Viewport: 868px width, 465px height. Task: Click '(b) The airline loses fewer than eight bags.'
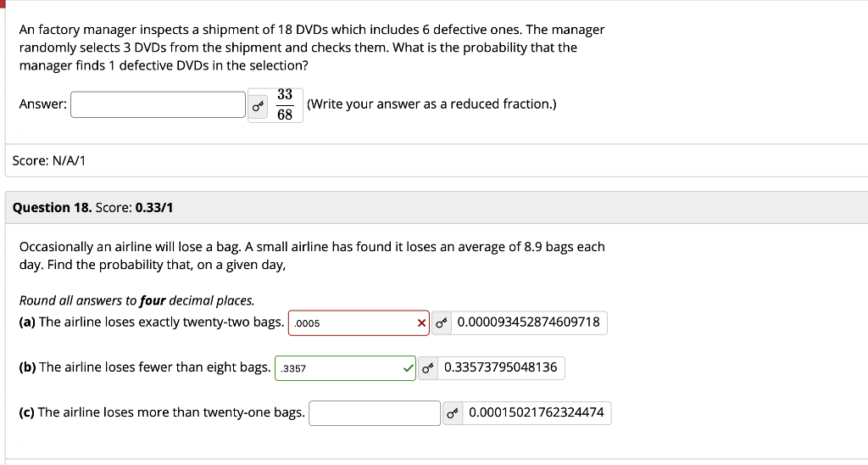tap(145, 367)
